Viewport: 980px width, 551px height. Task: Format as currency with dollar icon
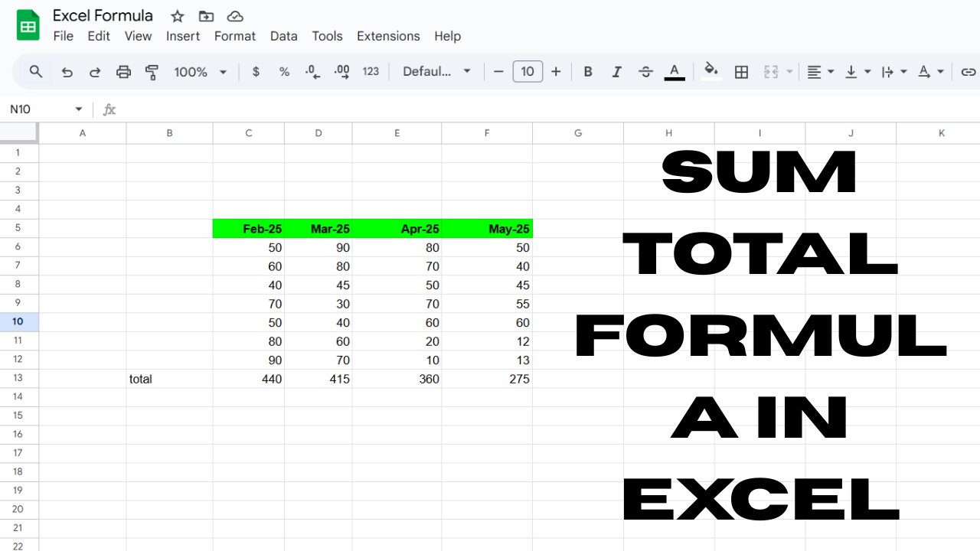pos(256,71)
